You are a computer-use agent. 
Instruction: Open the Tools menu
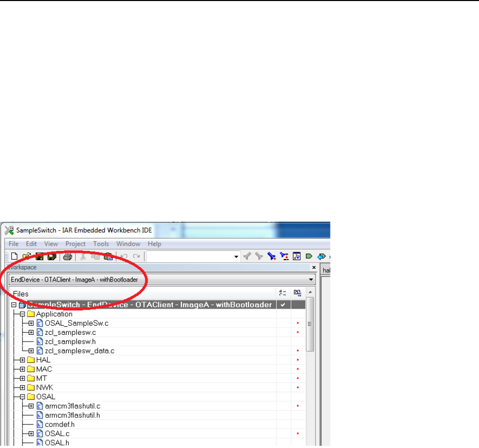[x=101, y=244]
